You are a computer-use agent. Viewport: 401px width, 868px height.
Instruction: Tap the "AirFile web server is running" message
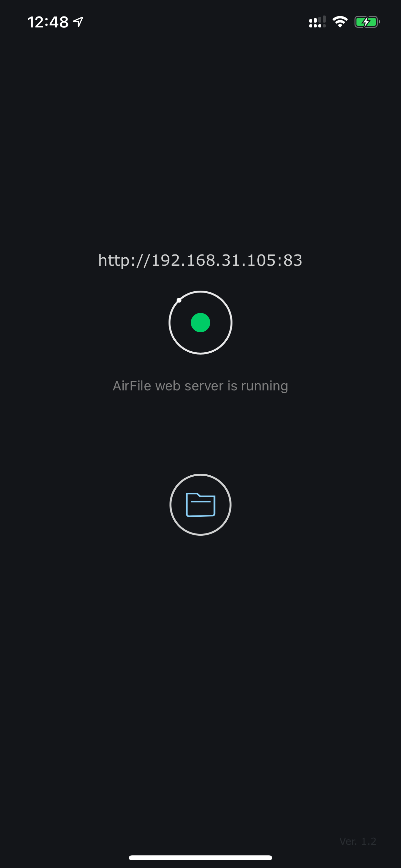[x=200, y=386]
